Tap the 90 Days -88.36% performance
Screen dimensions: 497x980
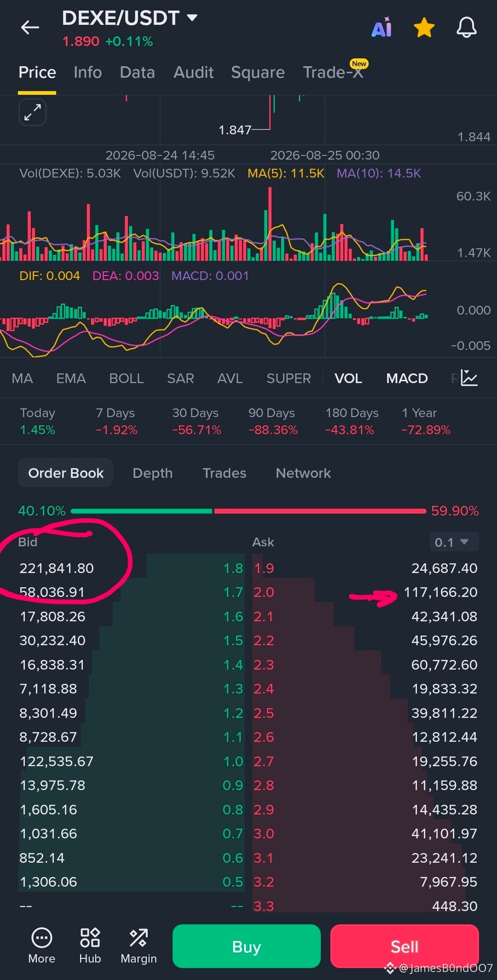(x=273, y=421)
